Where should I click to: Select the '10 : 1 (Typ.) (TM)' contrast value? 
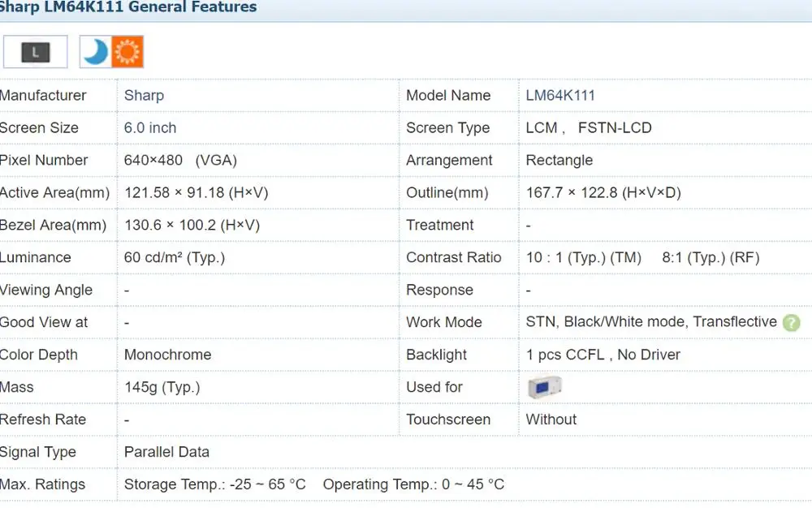click(x=584, y=257)
